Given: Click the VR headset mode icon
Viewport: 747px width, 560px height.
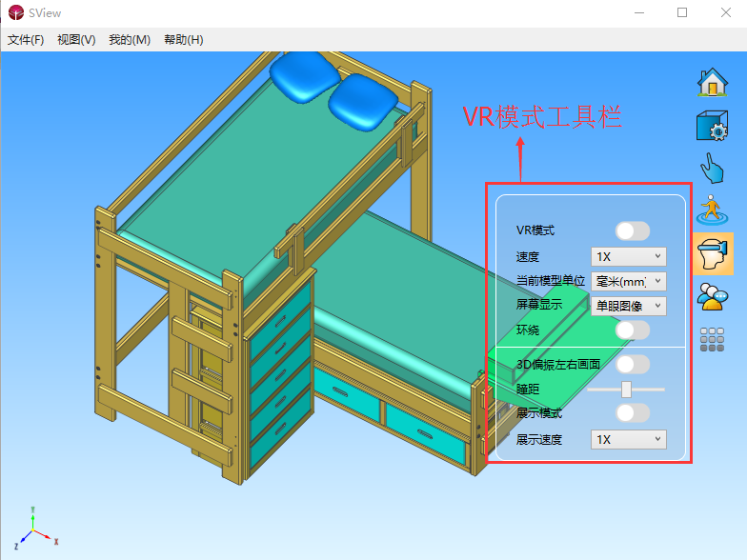Looking at the screenshot, I should pos(713,253).
